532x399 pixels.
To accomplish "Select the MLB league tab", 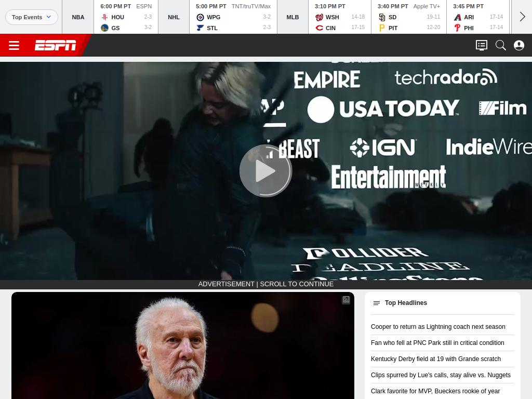I will tap(292, 17).
